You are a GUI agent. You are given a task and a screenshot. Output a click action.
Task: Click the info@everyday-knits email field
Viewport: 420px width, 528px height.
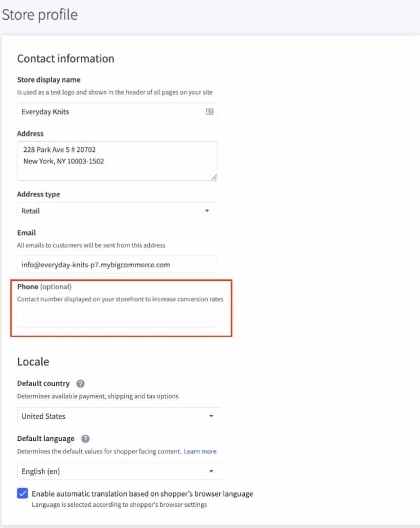click(x=116, y=264)
